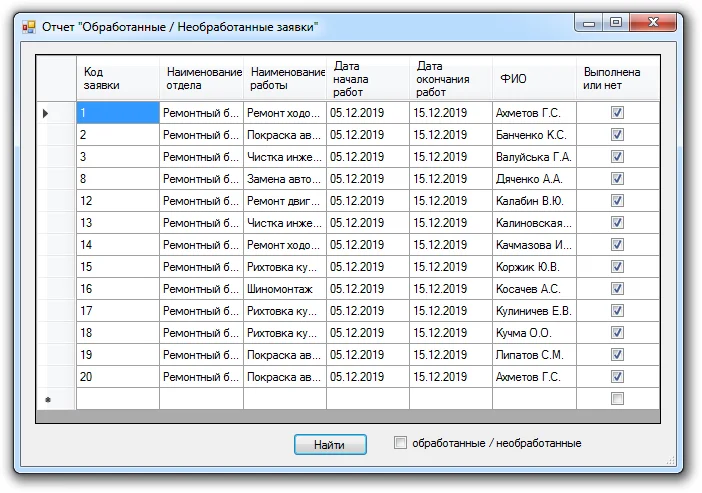Sort by ФИО column header

coord(534,78)
